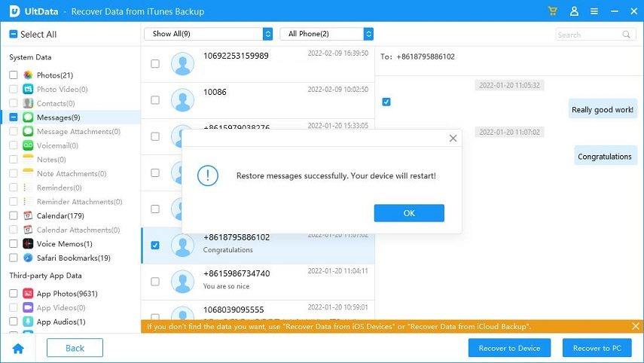Click the Safari Bookmarks compass icon
This screenshot has height=363, width=644.
coord(28,258)
